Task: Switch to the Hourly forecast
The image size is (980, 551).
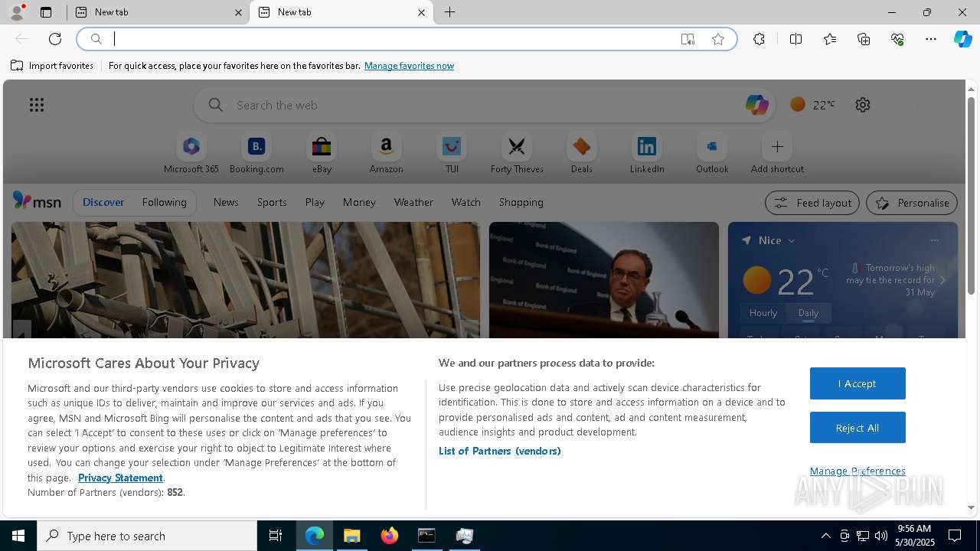Action: pyautogui.click(x=763, y=313)
